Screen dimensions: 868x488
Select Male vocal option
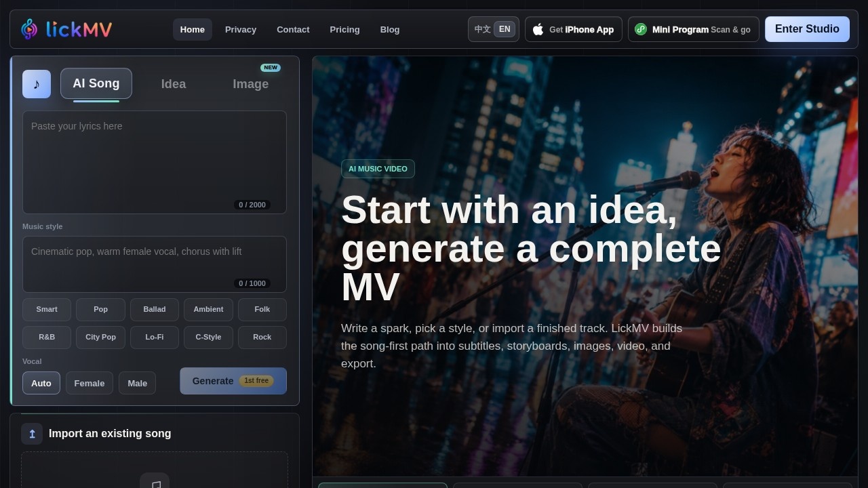pos(138,383)
